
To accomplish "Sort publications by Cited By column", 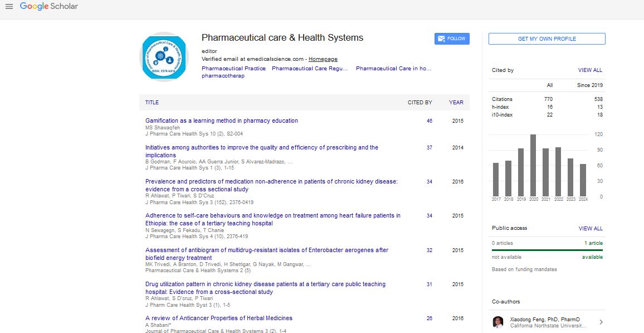I will click(419, 103).
